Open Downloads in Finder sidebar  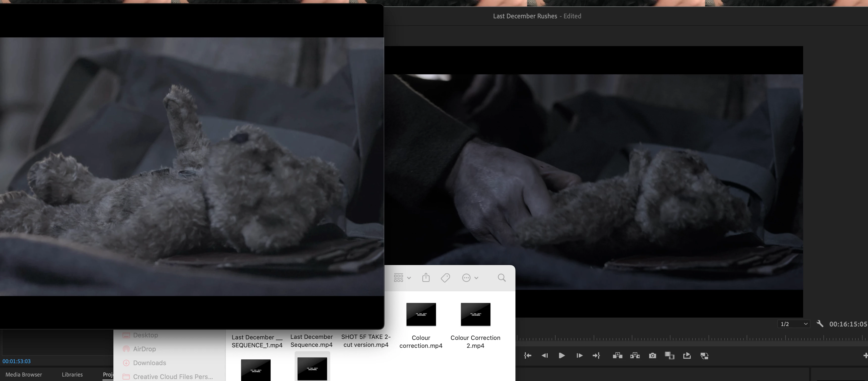pyautogui.click(x=149, y=363)
